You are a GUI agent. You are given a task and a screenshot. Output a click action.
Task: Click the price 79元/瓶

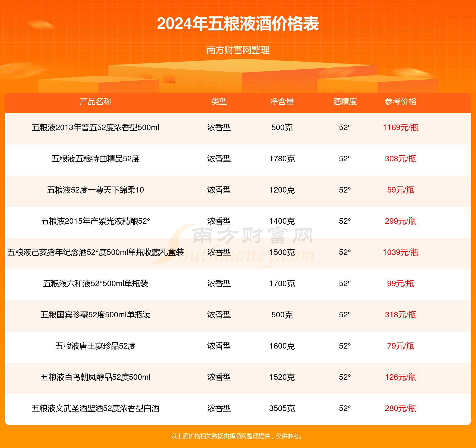(401, 346)
